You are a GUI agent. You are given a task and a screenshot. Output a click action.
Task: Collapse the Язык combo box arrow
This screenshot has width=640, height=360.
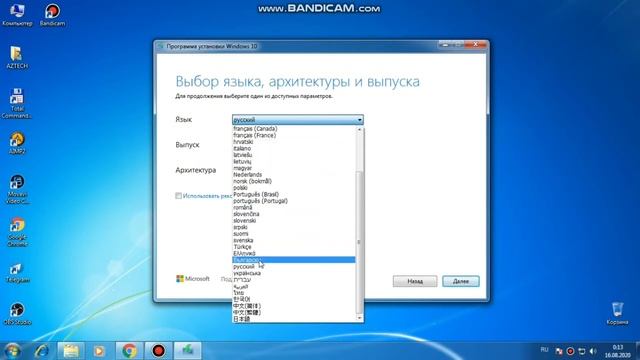[360, 120]
